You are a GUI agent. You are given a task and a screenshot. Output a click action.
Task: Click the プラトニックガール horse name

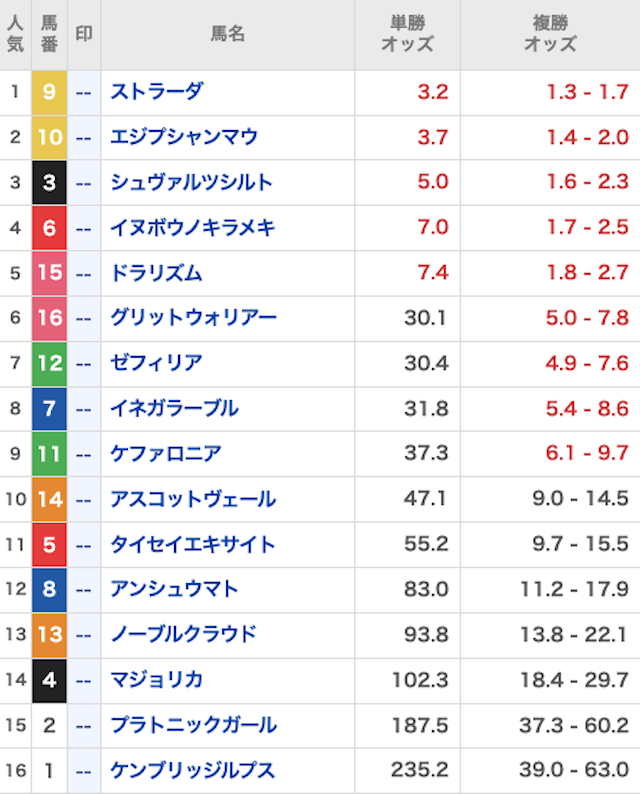193,725
